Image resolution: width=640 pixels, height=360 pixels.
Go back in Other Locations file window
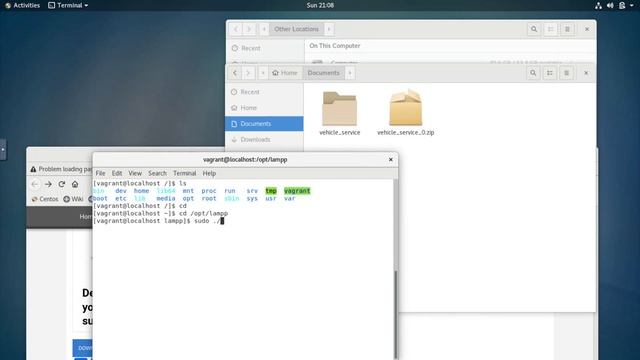[236, 29]
